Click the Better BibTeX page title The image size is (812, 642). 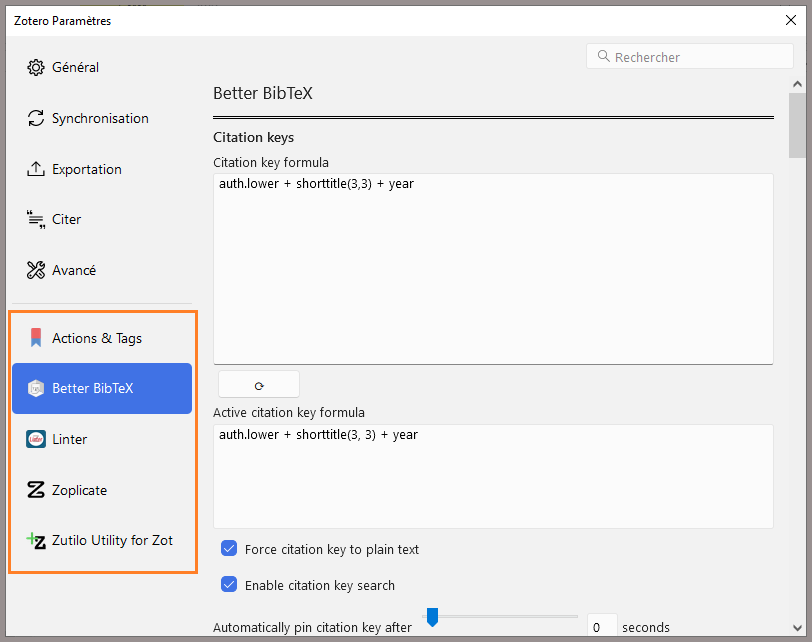(263, 93)
